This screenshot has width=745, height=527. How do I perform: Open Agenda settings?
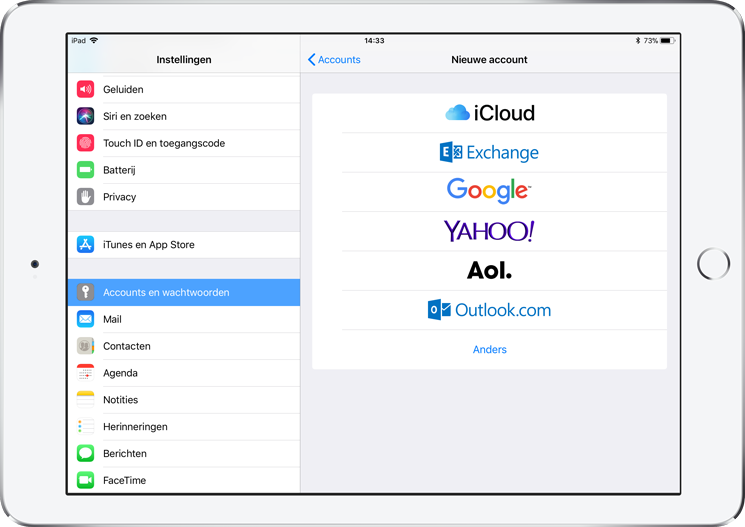tap(184, 373)
